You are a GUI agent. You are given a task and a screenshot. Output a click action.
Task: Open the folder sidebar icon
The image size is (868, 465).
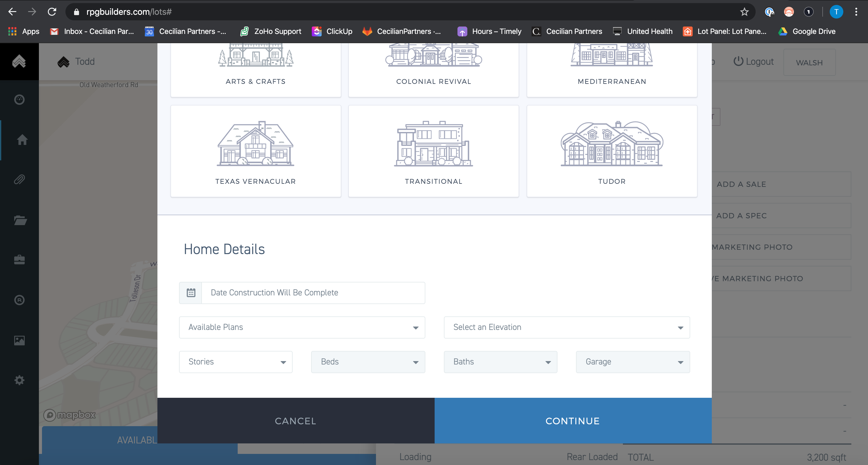click(20, 220)
